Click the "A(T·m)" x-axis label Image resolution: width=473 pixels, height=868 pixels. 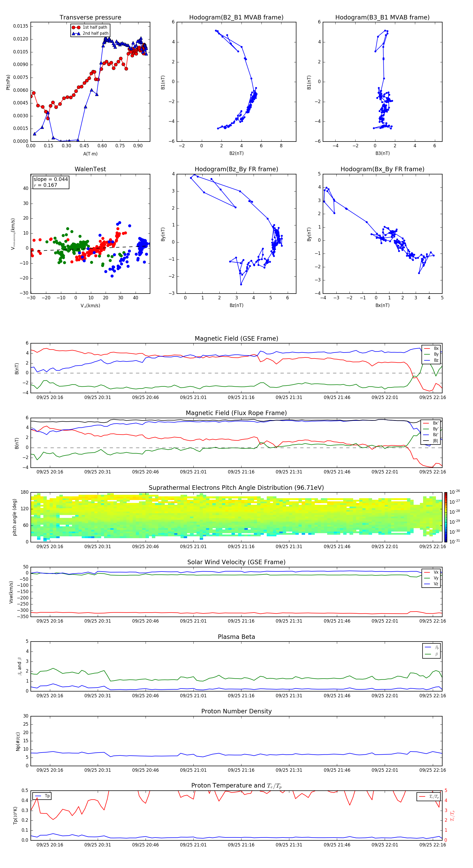[x=90, y=154]
